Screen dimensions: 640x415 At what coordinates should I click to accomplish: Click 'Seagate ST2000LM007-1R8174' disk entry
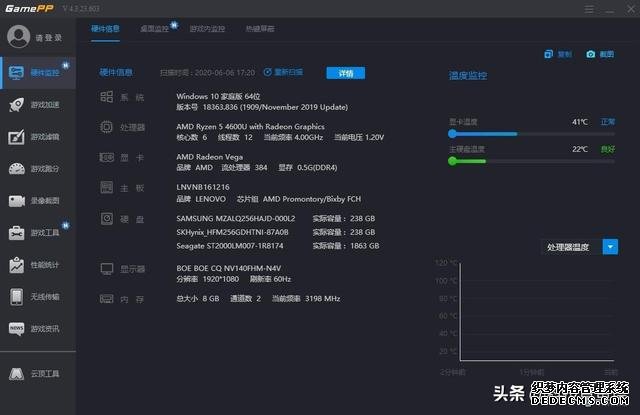pos(229,246)
